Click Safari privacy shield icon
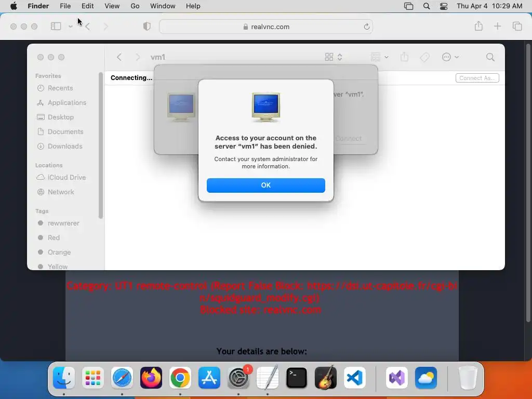Image resolution: width=532 pixels, height=399 pixels. [147, 26]
